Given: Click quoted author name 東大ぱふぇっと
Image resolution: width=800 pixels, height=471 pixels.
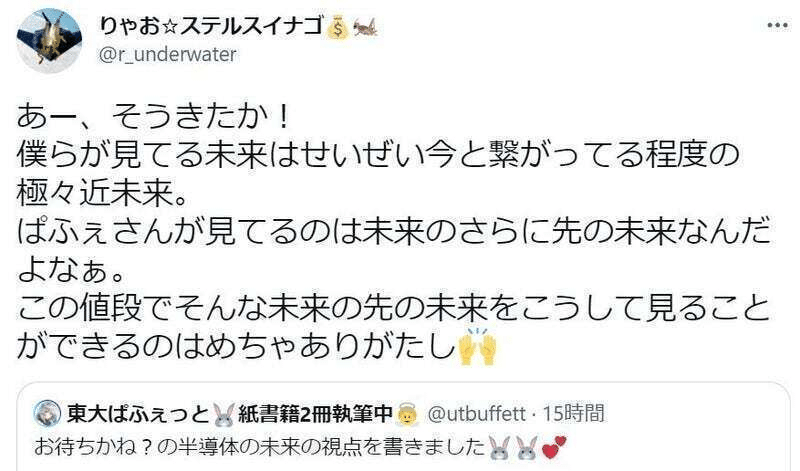Looking at the screenshot, I should [138, 413].
